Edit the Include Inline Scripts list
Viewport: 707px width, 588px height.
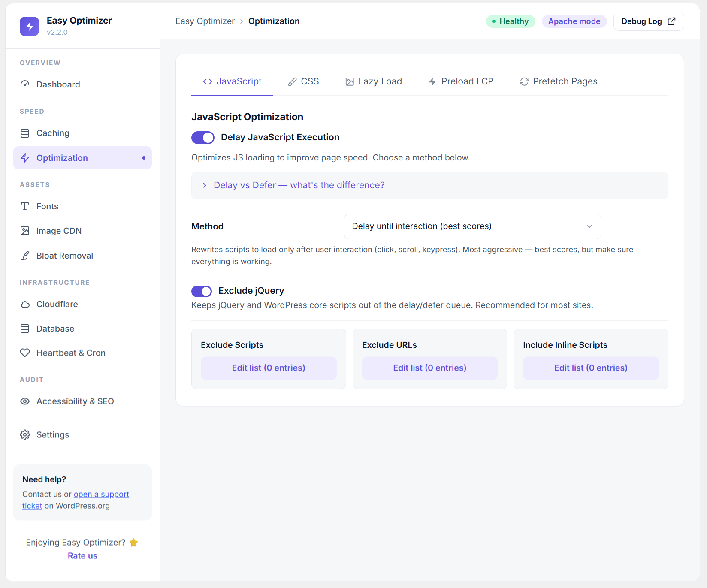click(591, 368)
